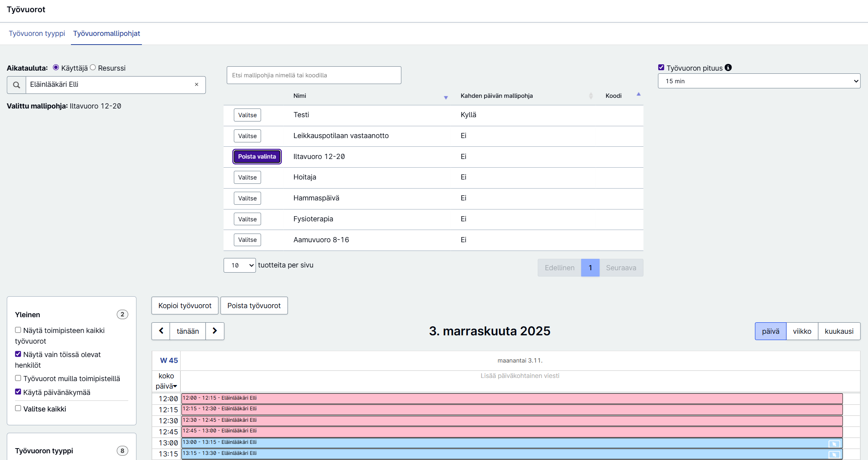The image size is (868, 460).
Task: Click Valitse for Aamuvuoro 8-16 template
Action: tap(247, 240)
